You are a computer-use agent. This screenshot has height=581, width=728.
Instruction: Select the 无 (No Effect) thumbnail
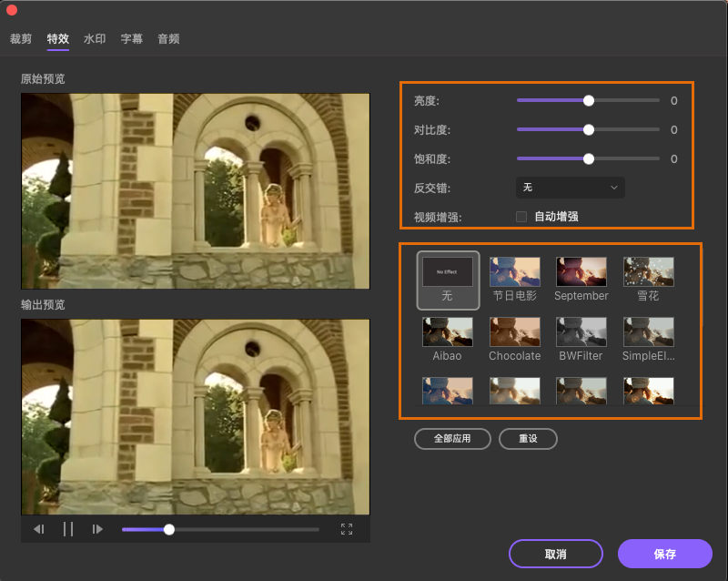pos(447,271)
